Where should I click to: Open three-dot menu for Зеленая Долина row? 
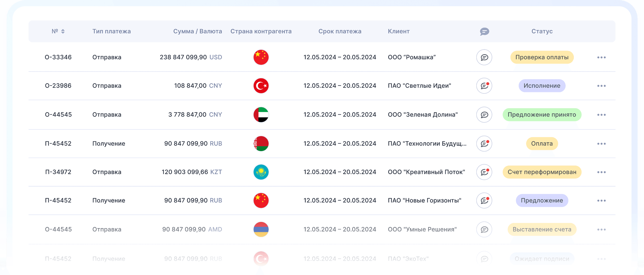point(601,115)
